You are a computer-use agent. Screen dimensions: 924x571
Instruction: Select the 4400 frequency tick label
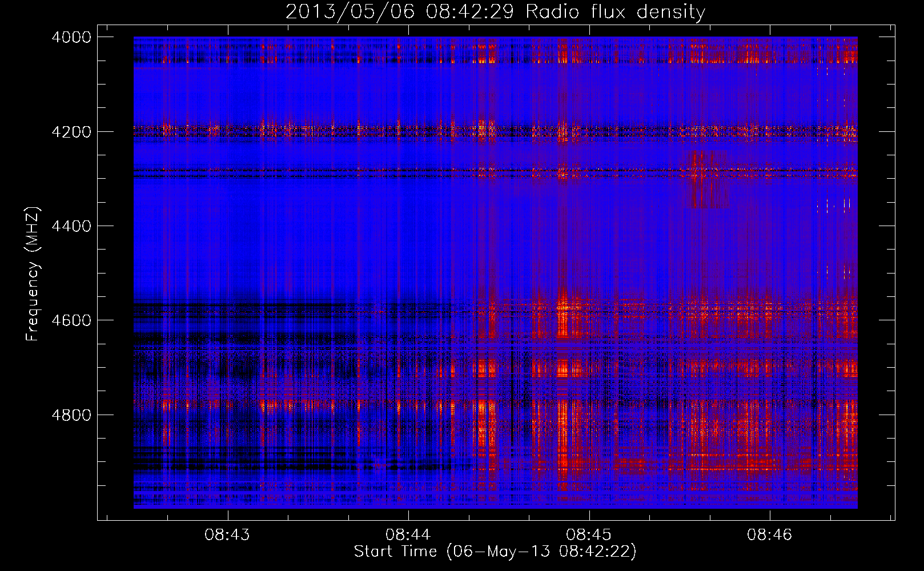coord(71,226)
